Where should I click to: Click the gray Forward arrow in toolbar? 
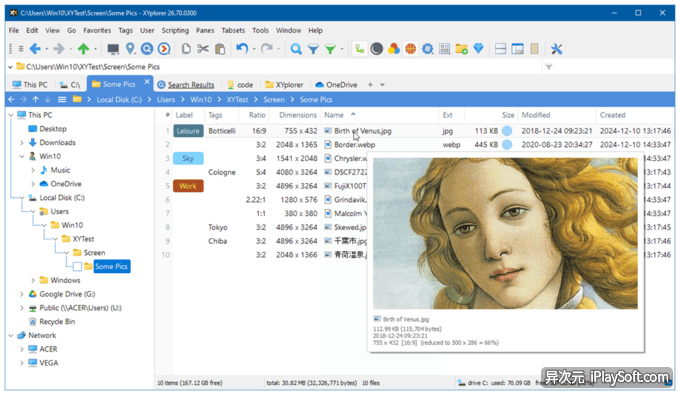point(59,49)
